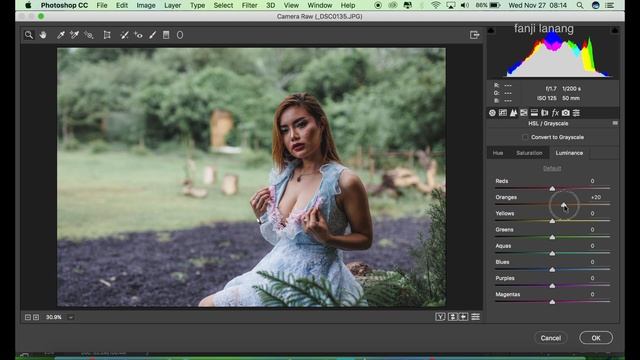Screen dimensions: 640x360
Task: Switch to the Hue tab
Action: (x=498, y=153)
